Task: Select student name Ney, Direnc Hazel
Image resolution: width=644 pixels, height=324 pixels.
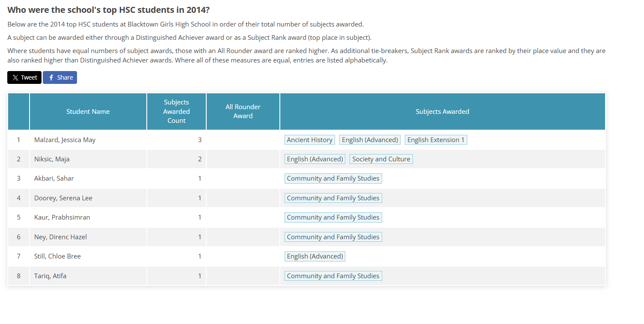Action: [x=60, y=237]
